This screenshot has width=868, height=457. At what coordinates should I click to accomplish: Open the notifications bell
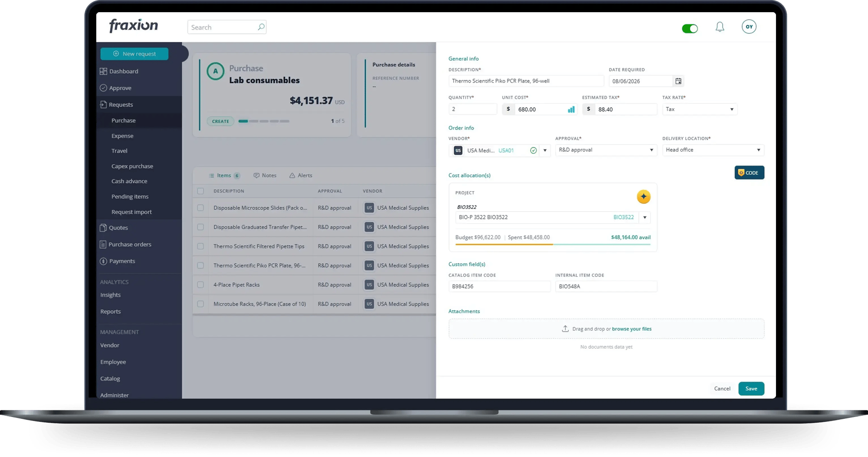pyautogui.click(x=720, y=27)
